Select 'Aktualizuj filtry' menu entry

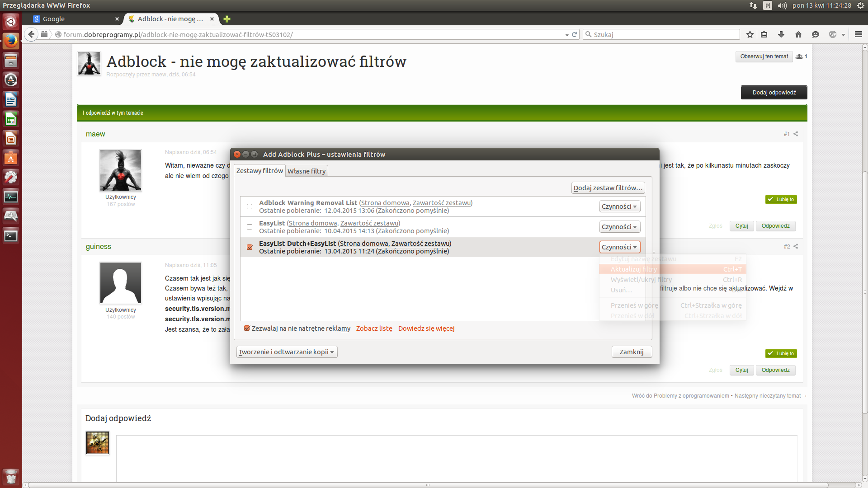(x=672, y=269)
